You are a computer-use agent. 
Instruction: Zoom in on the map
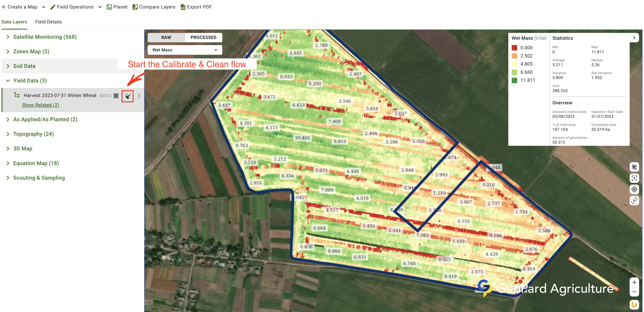tap(634, 283)
